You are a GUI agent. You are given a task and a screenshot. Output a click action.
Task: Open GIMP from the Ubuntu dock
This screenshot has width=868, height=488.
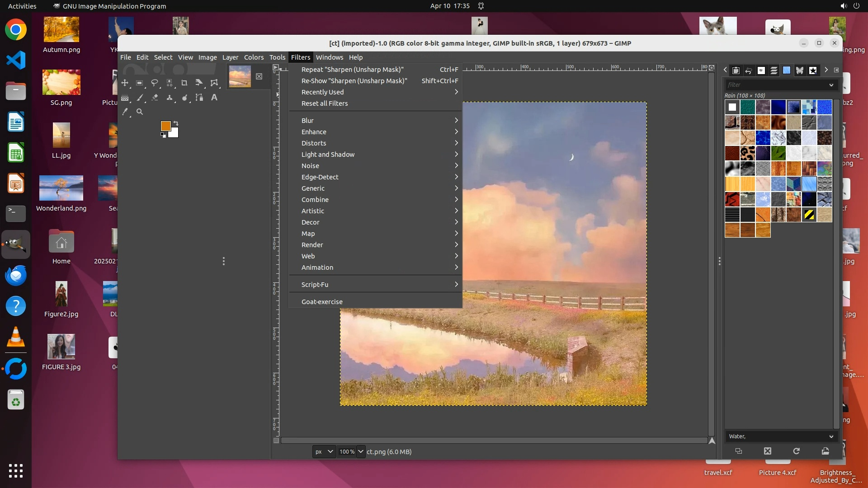(16, 244)
